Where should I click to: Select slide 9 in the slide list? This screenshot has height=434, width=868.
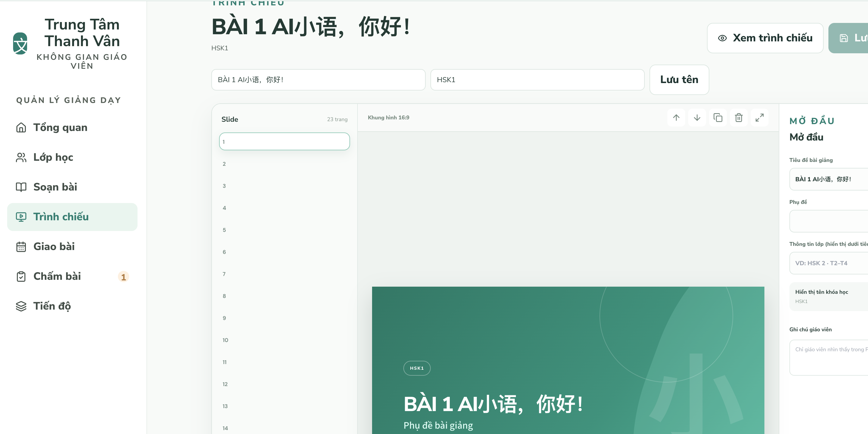[x=284, y=318]
